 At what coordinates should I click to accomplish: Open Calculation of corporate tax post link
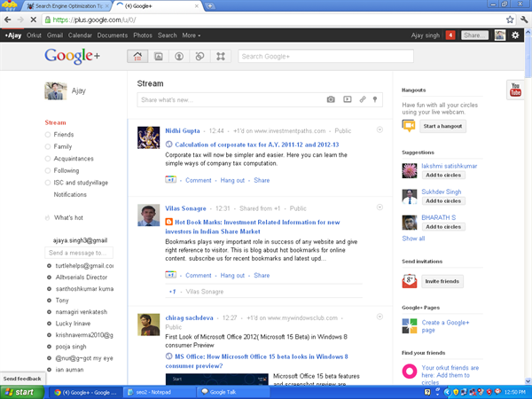click(x=257, y=145)
